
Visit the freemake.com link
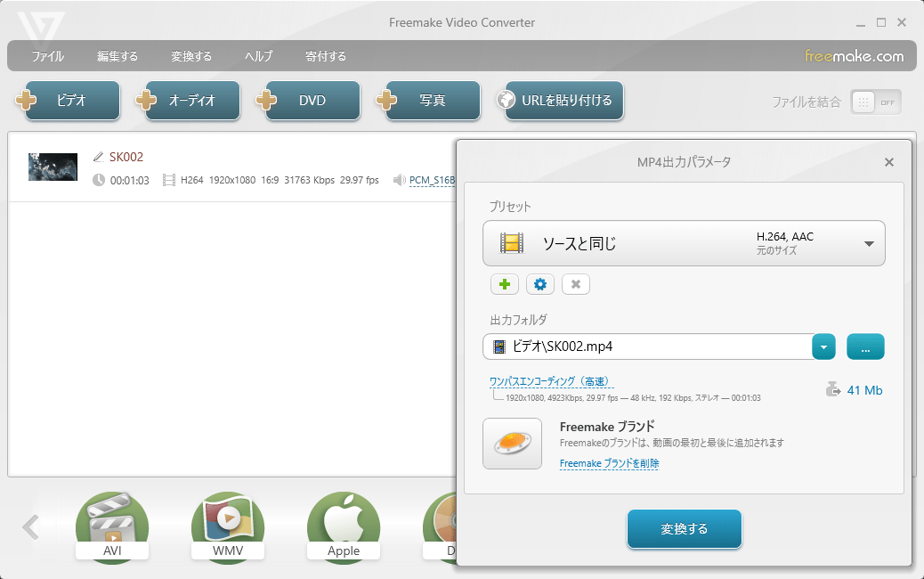854,56
